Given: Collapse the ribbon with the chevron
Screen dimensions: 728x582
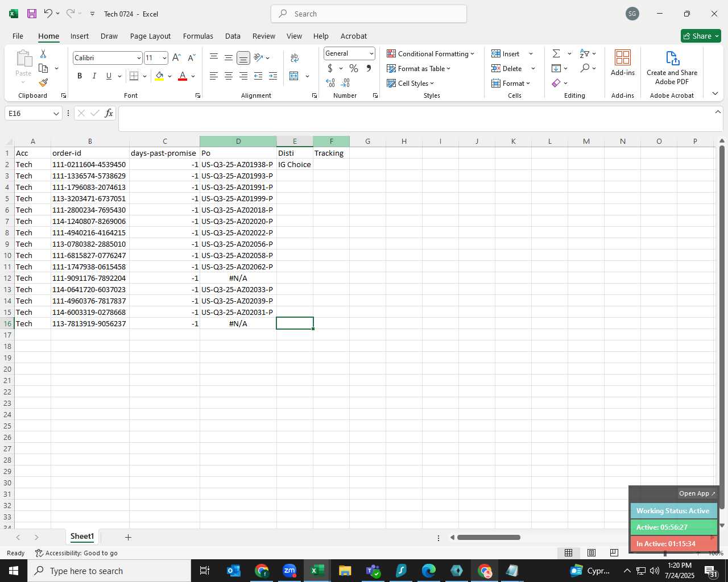Looking at the screenshot, I should point(715,94).
